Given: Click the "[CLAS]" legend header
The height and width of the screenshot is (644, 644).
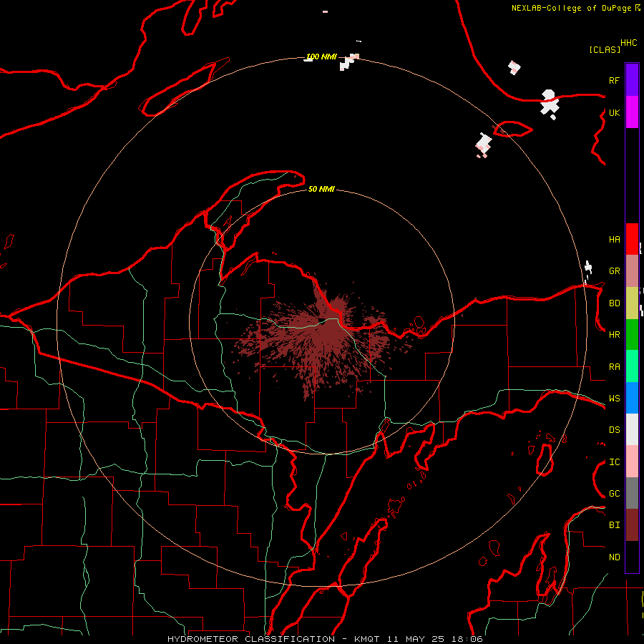Looking at the screenshot, I should (x=605, y=49).
